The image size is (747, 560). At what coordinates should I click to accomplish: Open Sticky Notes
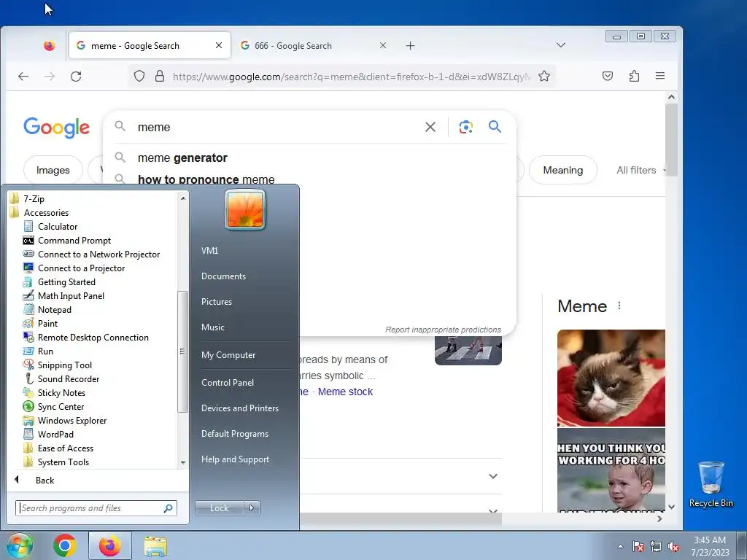(61, 393)
